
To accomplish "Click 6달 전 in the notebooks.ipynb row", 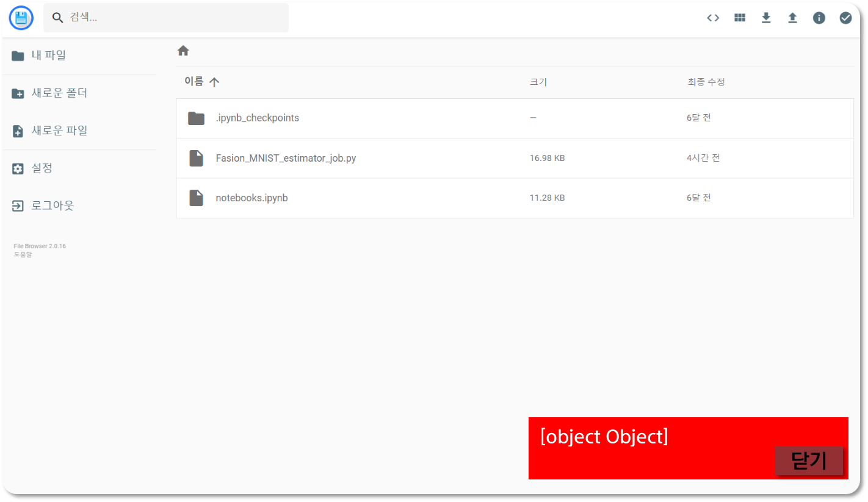I will (698, 198).
